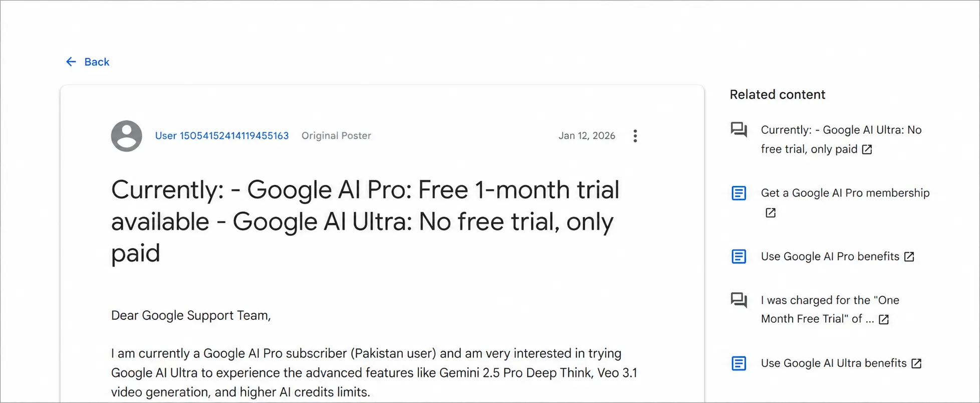The height and width of the screenshot is (403, 980).
Task: Open 'Use Google AI Ultra benefits' article
Action: click(x=834, y=363)
